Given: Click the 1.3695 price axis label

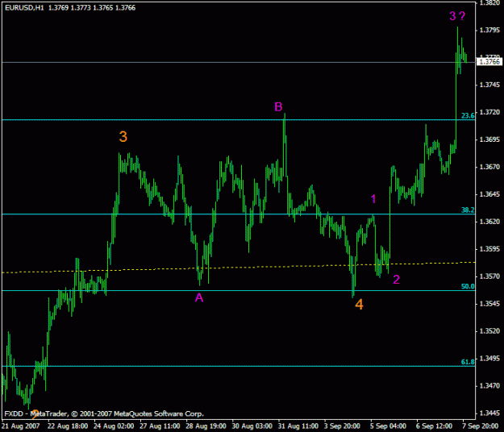Looking at the screenshot, I should [489, 139].
